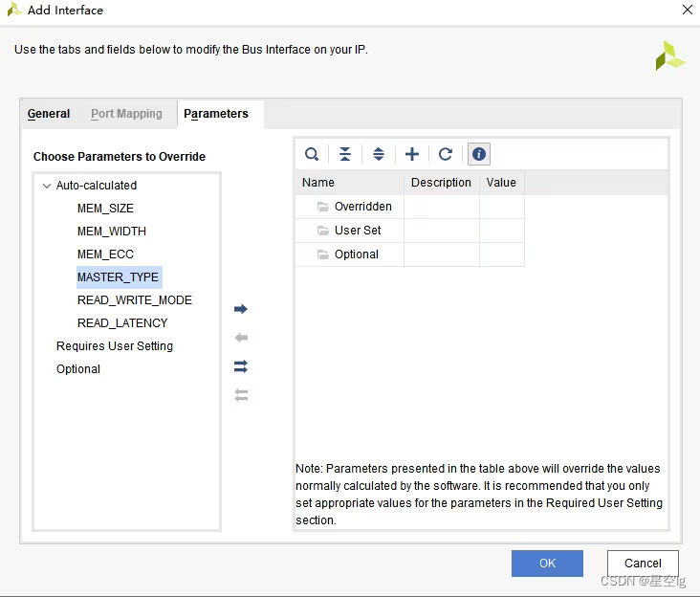Image resolution: width=700 pixels, height=597 pixels.
Task: Click right arrow to move selected parameter
Action: (x=241, y=309)
